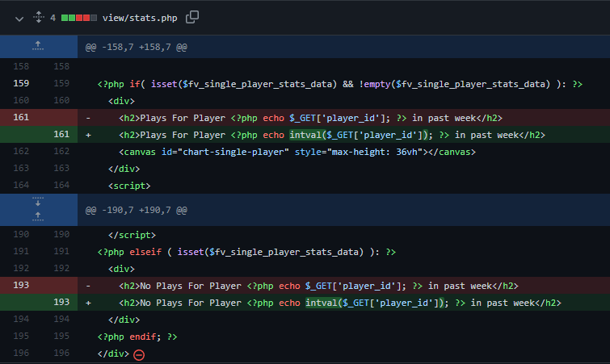Select old line number 193 of removed line
Image resolution: width=610 pixels, height=364 pixels.
tap(21, 285)
